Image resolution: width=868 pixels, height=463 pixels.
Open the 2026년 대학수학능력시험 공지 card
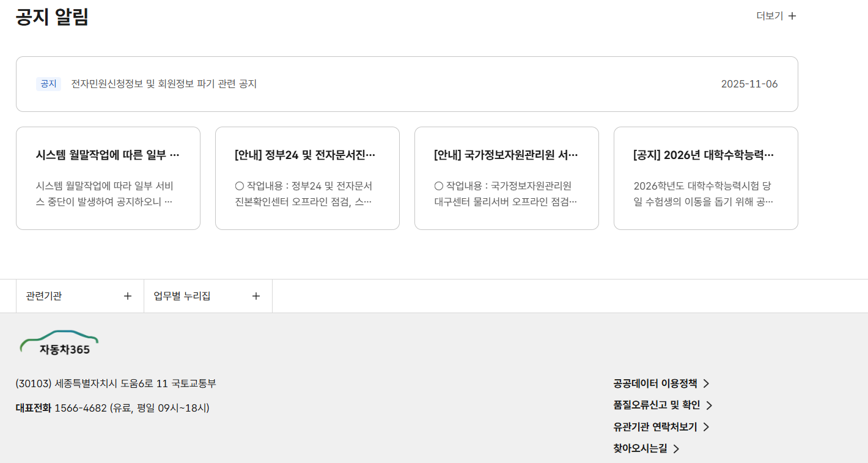coord(705,178)
